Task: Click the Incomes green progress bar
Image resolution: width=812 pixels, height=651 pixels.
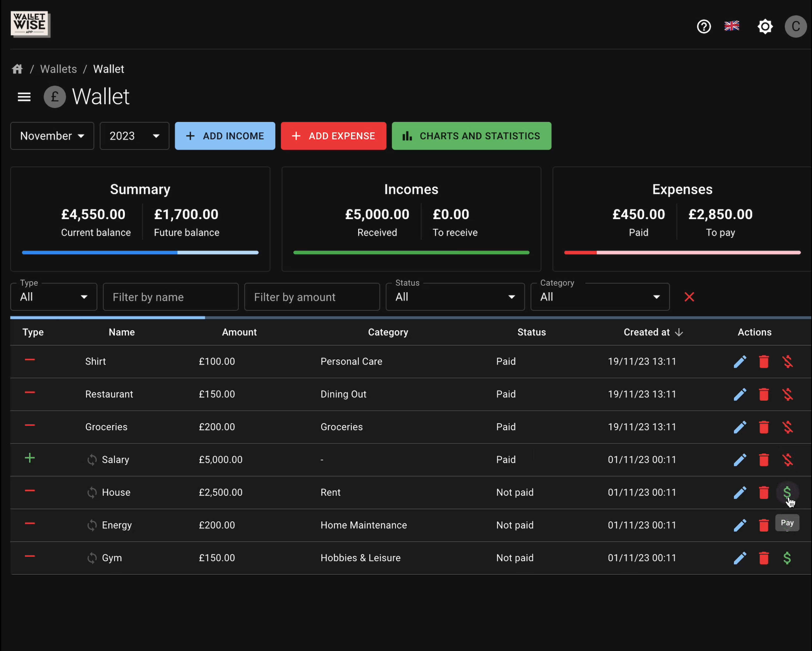Action: (x=411, y=253)
